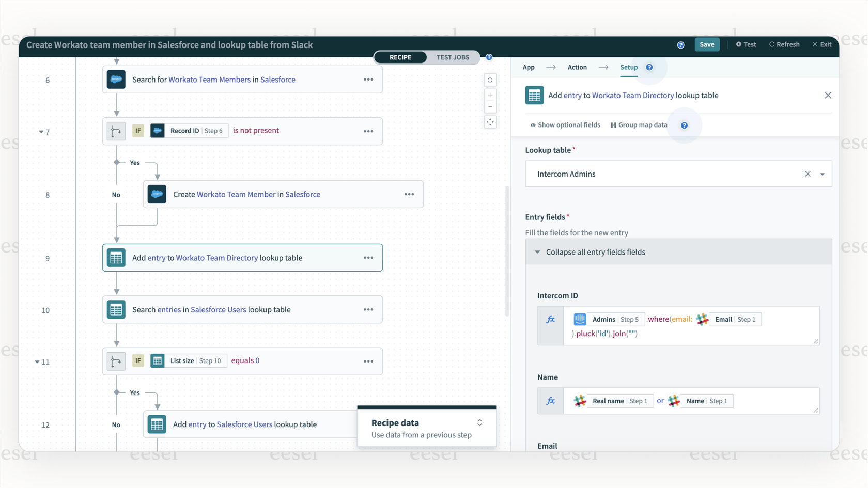Image resolution: width=868 pixels, height=488 pixels.
Task: Click the zoom in control on canvas
Action: pyautogui.click(x=490, y=95)
